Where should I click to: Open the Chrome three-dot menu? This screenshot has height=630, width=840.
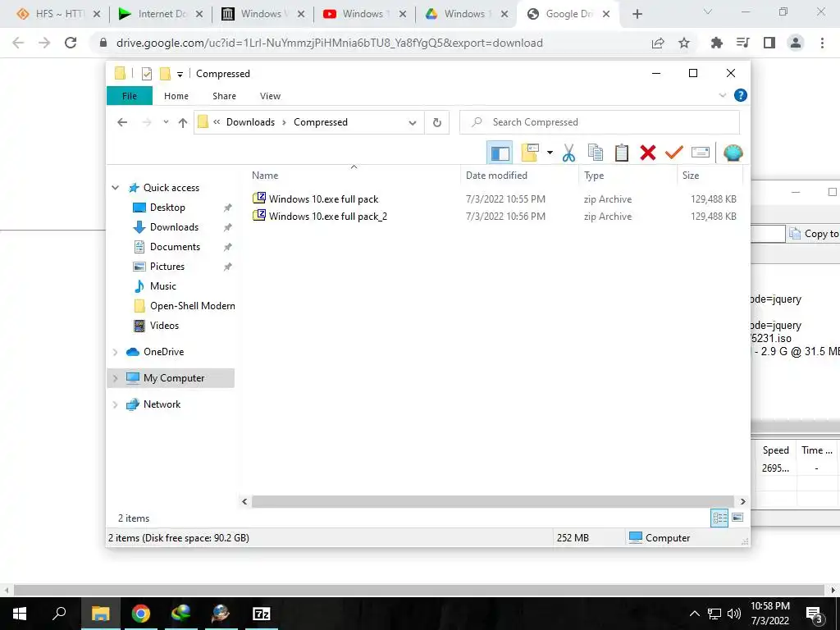click(822, 43)
